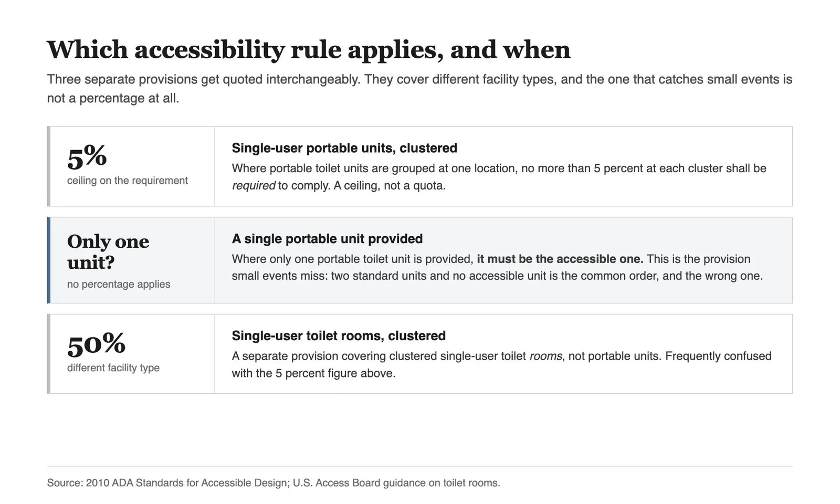
Task: Click the large 5% figure
Action: (x=87, y=156)
